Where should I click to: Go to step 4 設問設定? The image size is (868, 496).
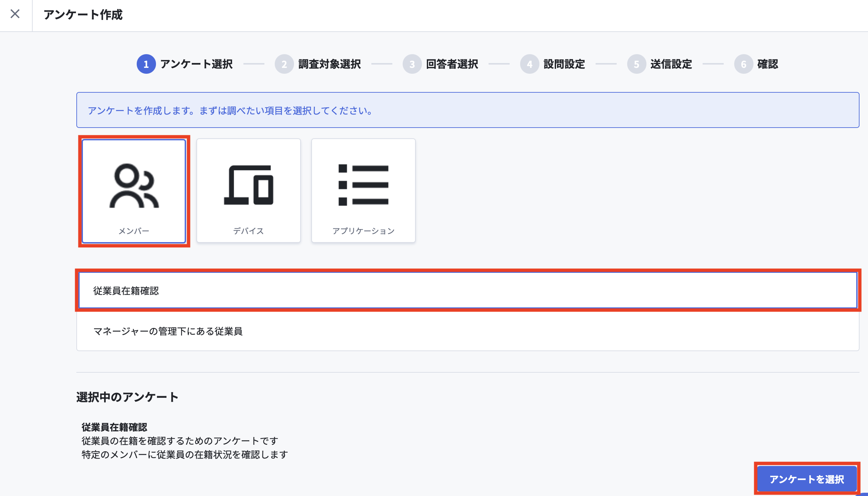click(552, 64)
